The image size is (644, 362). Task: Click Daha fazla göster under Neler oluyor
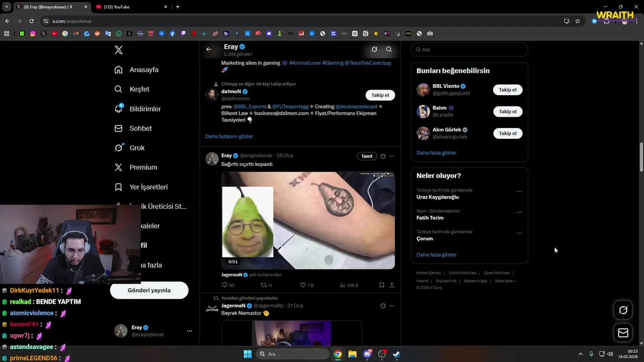point(436,255)
